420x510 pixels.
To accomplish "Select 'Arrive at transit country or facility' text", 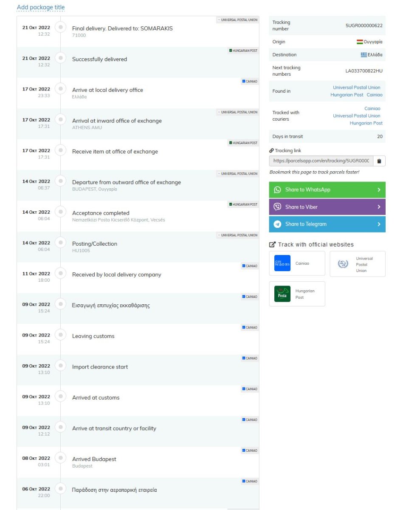I will click(114, 428).
